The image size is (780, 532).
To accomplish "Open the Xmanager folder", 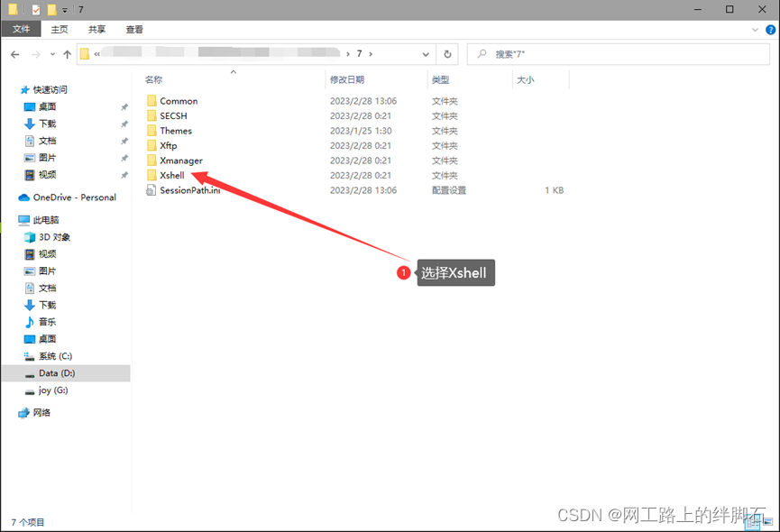I will pos(181,161).
